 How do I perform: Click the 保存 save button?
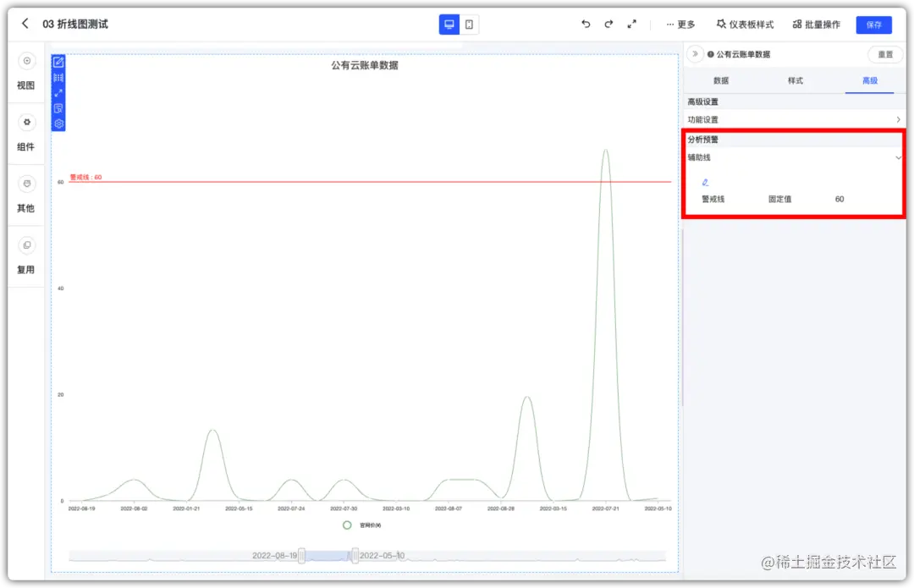click(873, 25)
